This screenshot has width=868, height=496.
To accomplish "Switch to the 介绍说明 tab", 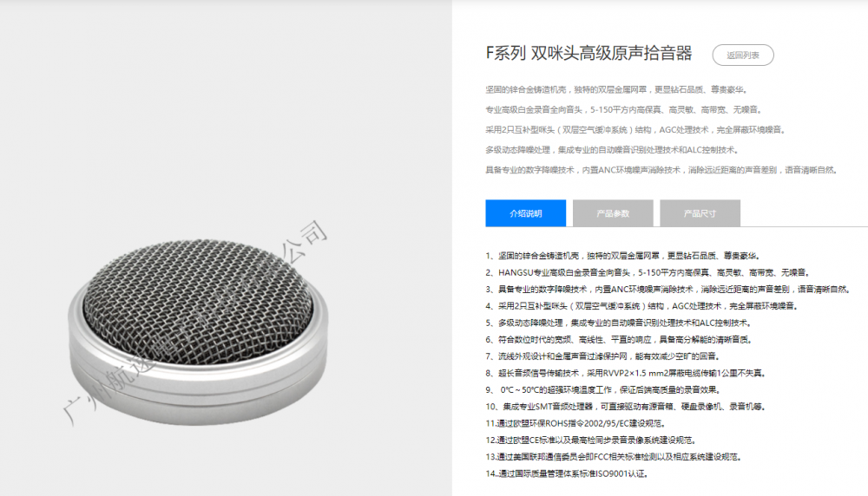I will click(526, 213).
